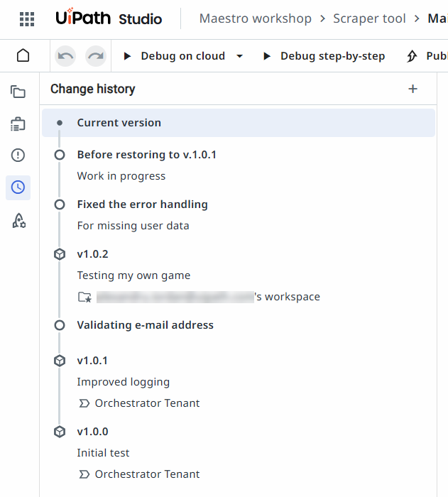448x497 pixels.
Task: Select the Change history clock icon
Action: click(x=18, y=187)
